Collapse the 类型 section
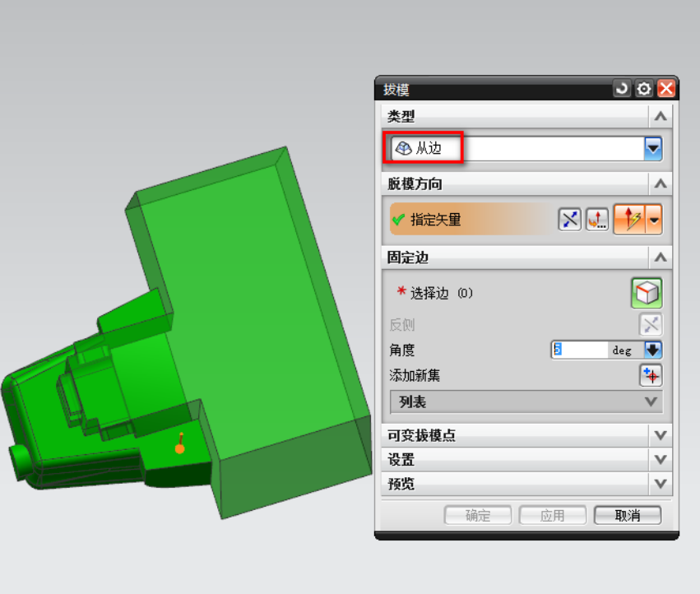The height and width of the screenshot is (594, 700). (661, 117)
